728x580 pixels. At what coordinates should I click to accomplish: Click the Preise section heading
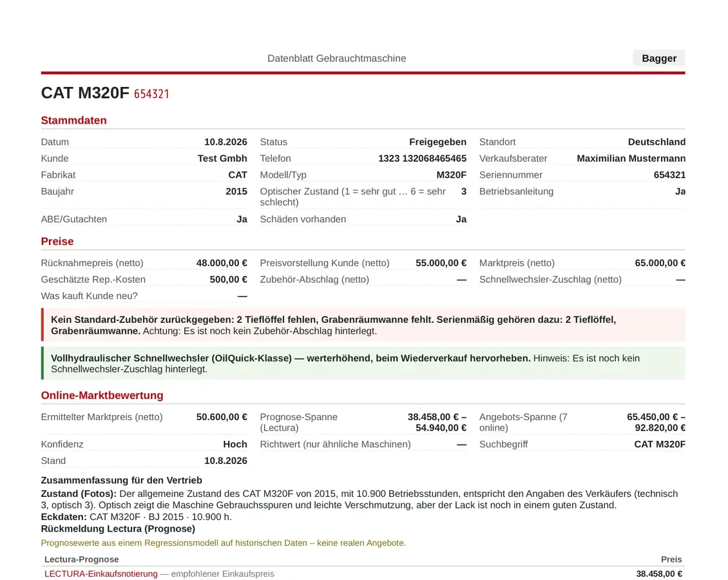(57, 242)
